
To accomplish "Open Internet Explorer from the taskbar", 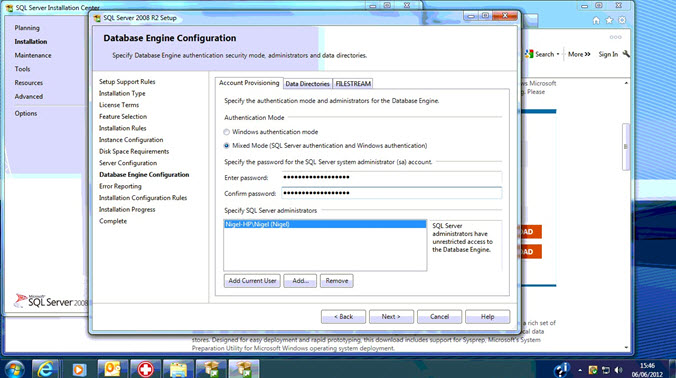I will click(x=46, y=369).
